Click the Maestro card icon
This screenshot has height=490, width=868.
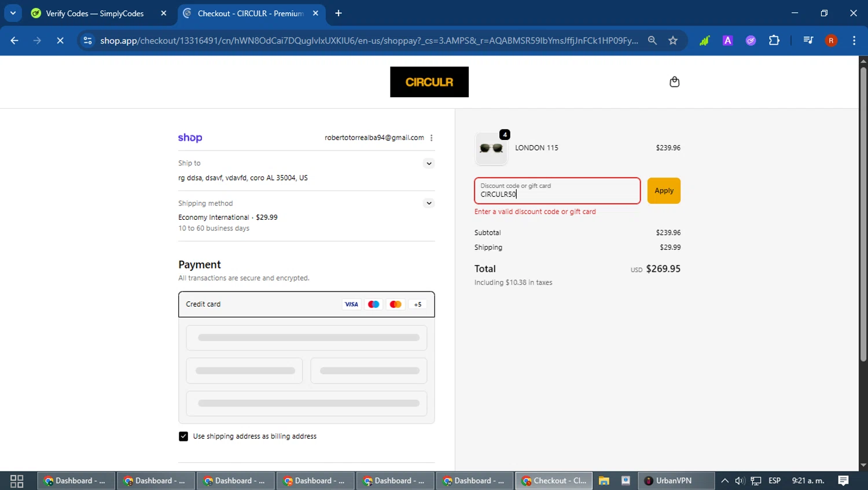pos(373,304)
